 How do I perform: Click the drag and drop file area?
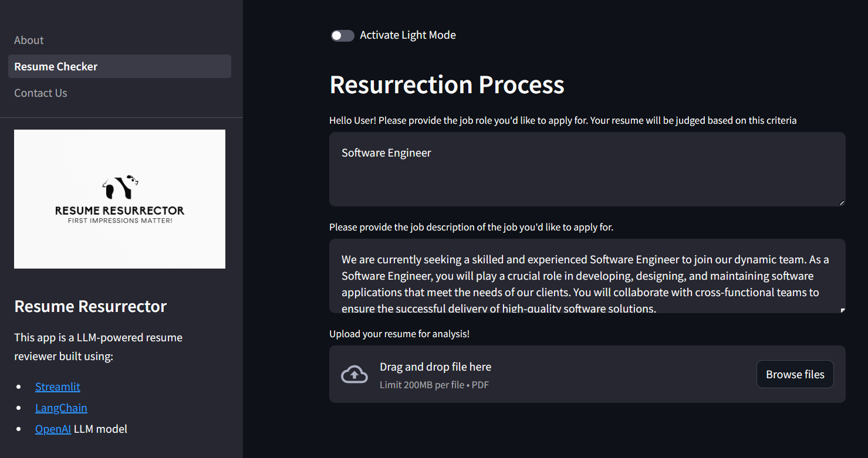click(587, 374)
